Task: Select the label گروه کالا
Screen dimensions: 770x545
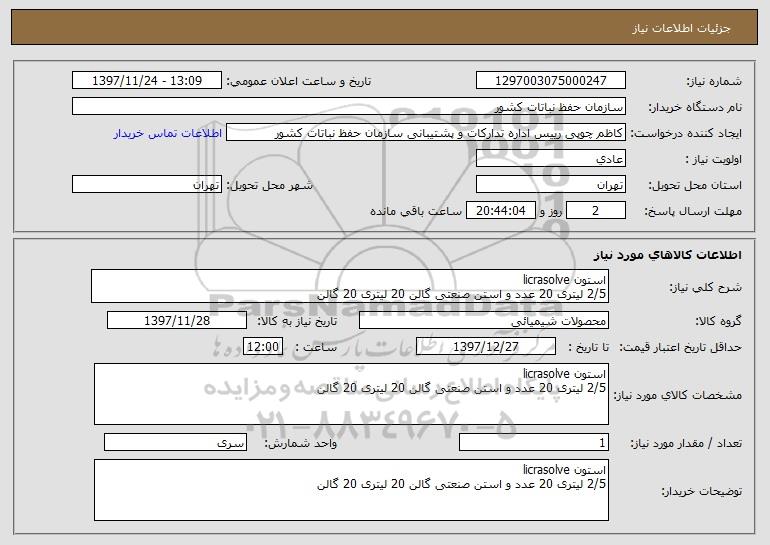Action: point(718,321)
